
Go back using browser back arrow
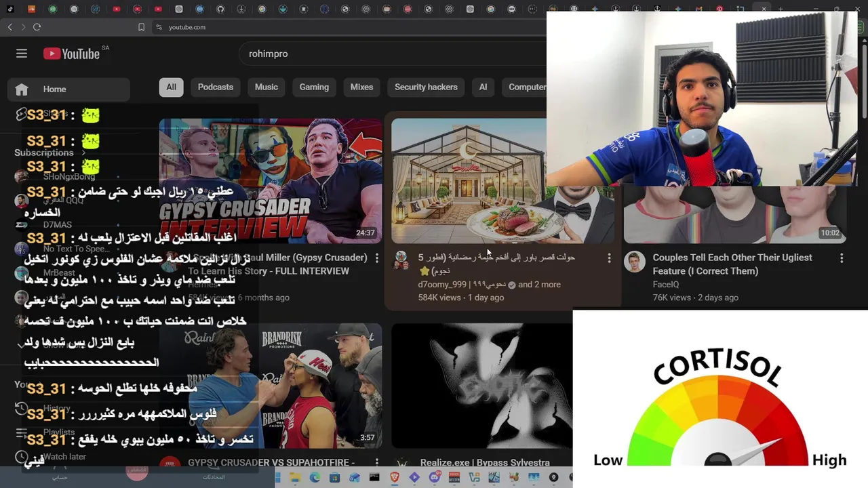point(9,27)
